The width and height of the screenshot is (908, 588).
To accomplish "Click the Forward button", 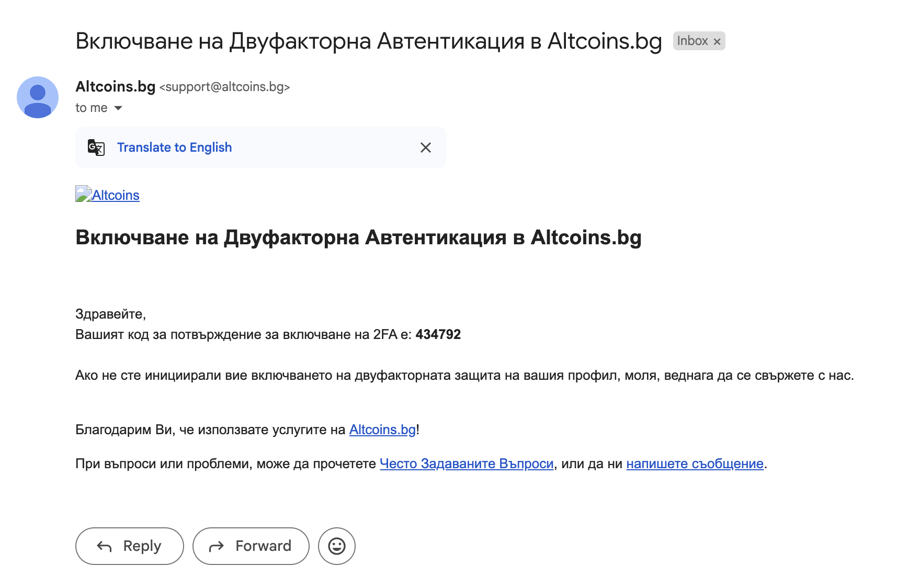I will 251,546.
